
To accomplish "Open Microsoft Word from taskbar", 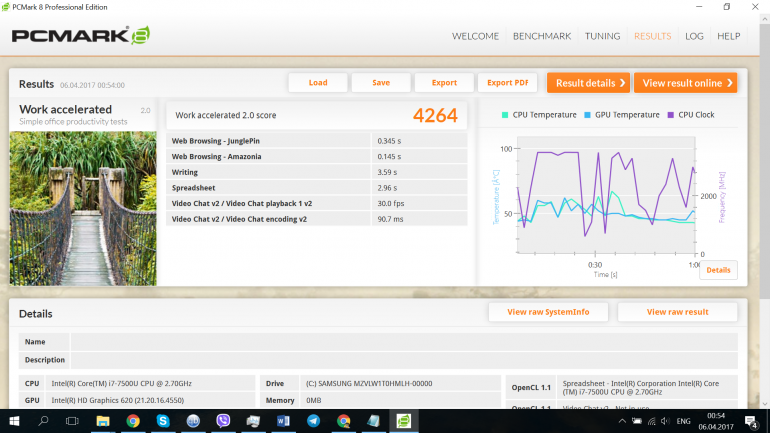I will pyautogui.click(x=283, y=421).
